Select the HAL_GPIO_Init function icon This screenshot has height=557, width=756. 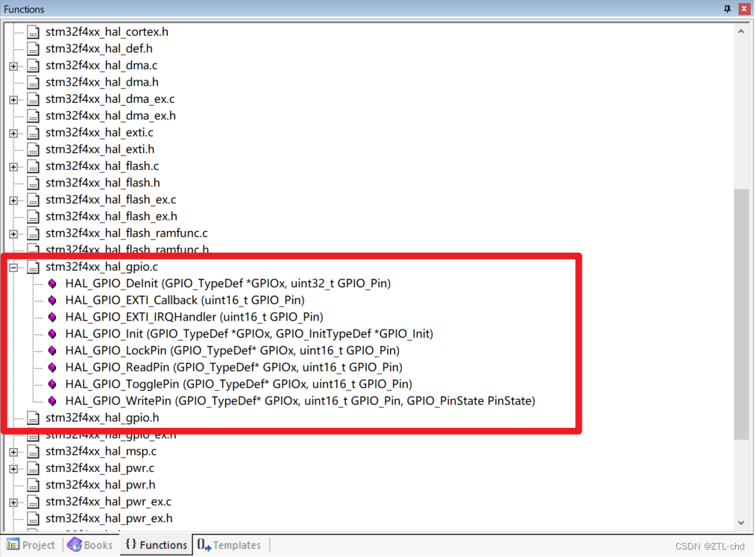coord(51,333)
